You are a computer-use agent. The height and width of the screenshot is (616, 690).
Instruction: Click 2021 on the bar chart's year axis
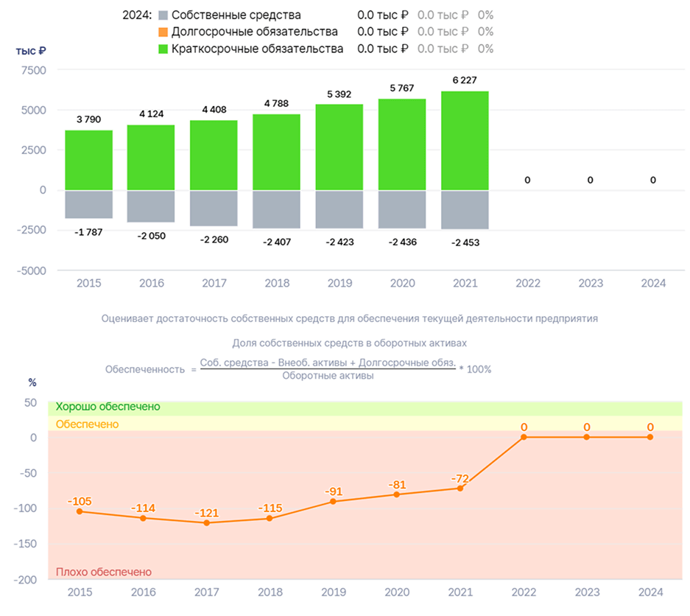(x=465, y=283)
